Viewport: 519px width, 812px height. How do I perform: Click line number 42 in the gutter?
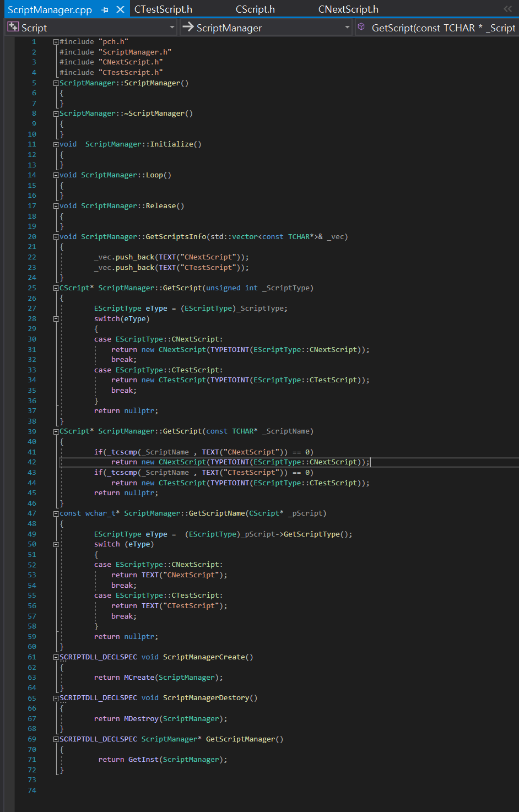tap(32, 462)
